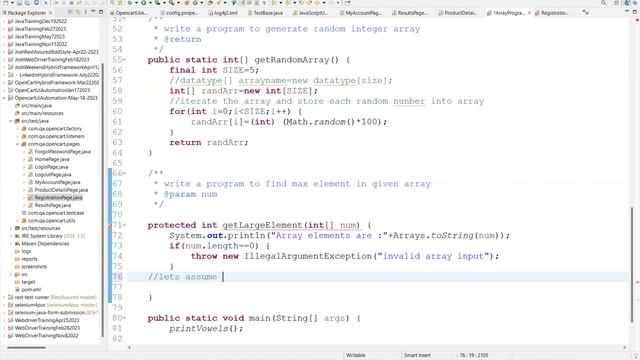This screenshot has height=360, width=640.
Task: Click the Save icon in the toolbar
Action: (19, 3)
